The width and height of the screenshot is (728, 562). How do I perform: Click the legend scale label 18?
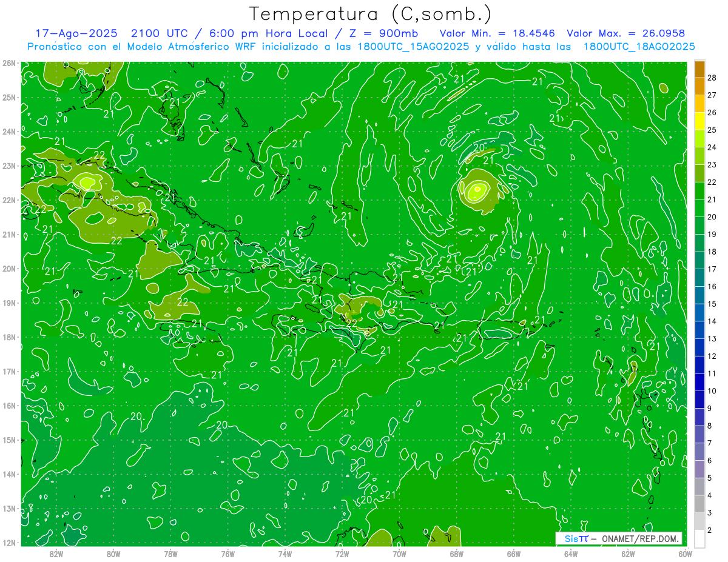tap(712, 252)
